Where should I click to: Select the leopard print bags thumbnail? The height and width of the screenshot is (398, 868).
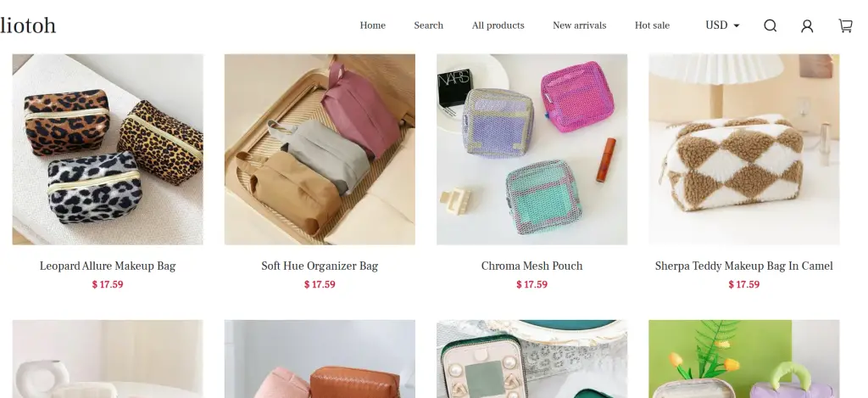[108, 149]
